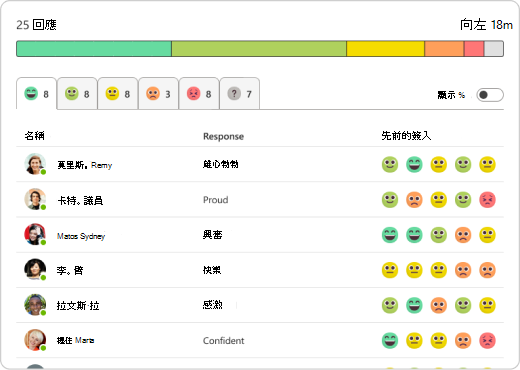Viewport: 520px width, 370px height.
Task: Click Matos Sydney's last yellow emoji
Action: click(487, 235)
